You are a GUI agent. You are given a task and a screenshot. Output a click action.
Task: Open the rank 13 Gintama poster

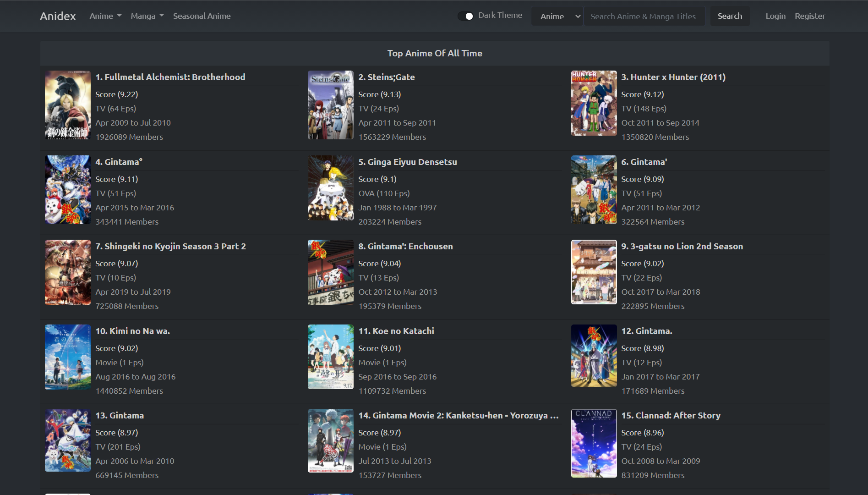point(68,440)
